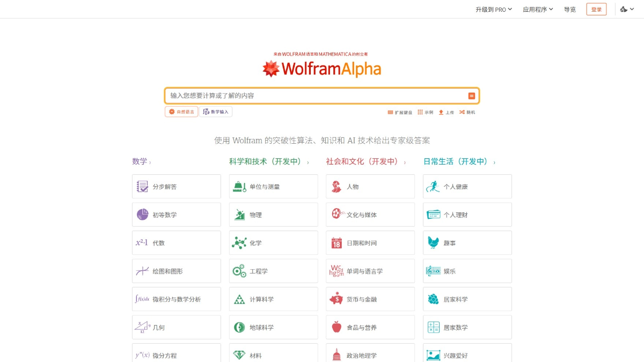This screenshot has height=362, width=644.
Task: Open the 文化与媒体 category
Action: [x=370, y=215]
